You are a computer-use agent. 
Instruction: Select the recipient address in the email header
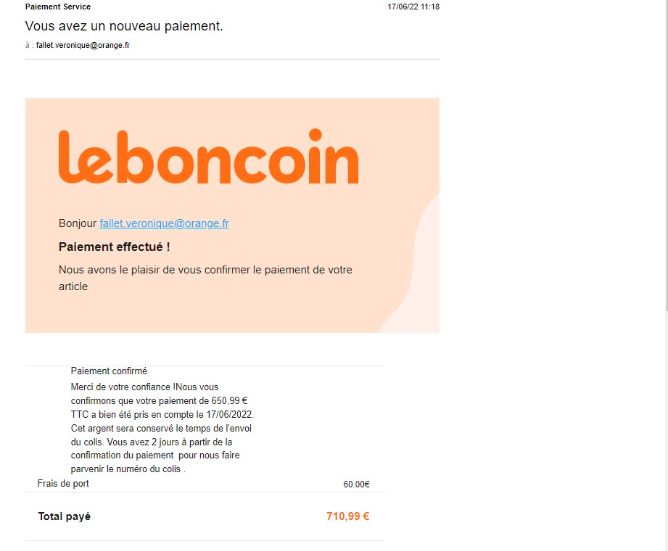pos(83,45)
